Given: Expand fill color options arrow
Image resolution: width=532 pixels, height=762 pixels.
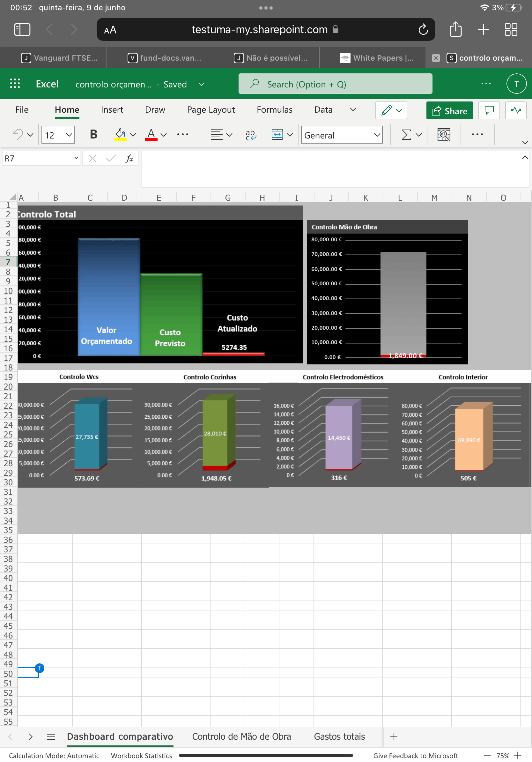Looking at the screenshot, I should [133, 135].
